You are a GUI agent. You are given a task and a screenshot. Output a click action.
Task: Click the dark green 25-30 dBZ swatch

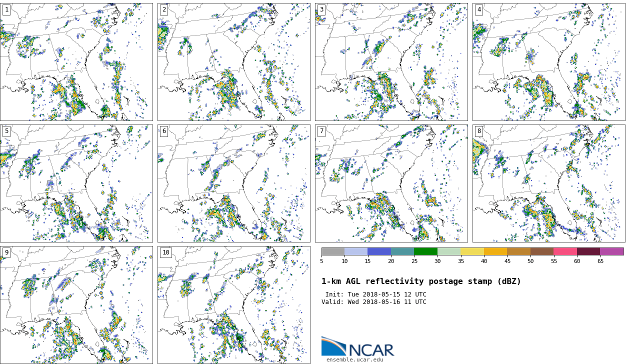click(426, 251)
